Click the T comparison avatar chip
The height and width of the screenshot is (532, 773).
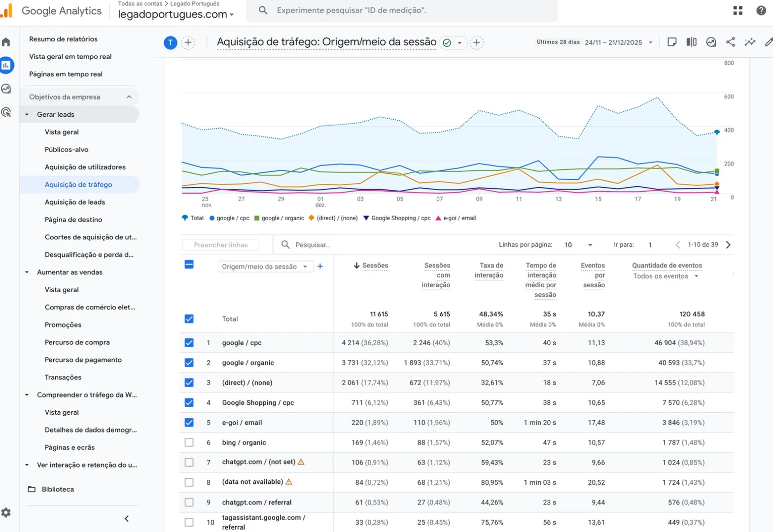(170, 43)
